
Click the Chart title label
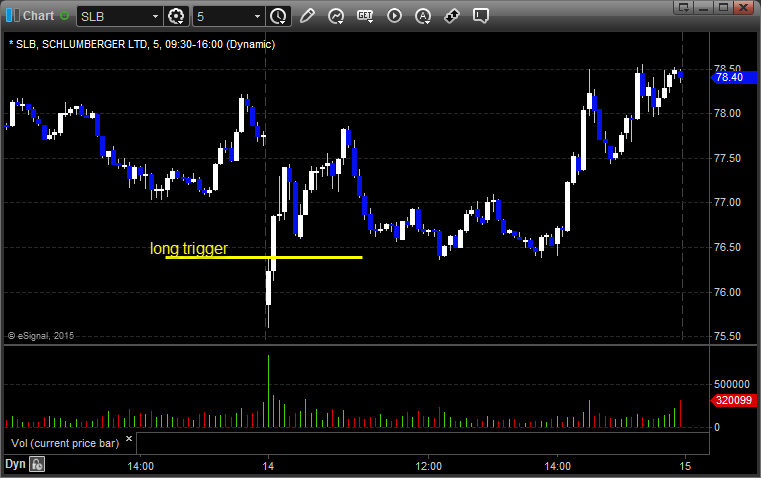[x=38, y=16]
